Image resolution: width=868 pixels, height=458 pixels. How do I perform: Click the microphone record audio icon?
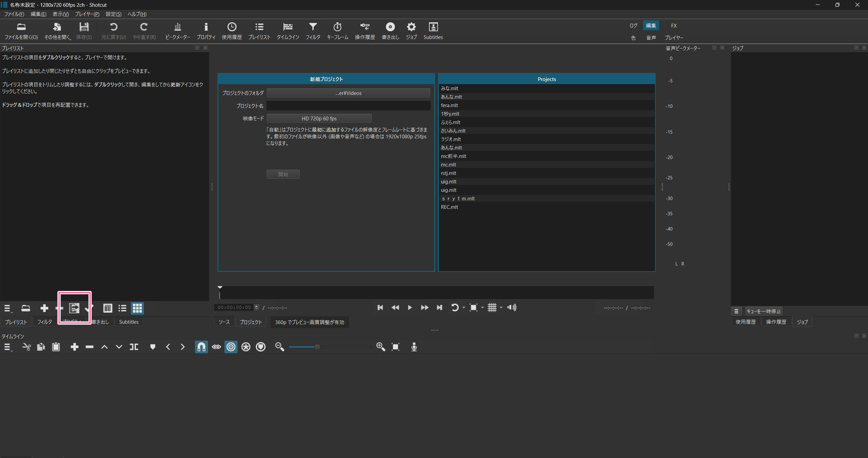point(414,347)
